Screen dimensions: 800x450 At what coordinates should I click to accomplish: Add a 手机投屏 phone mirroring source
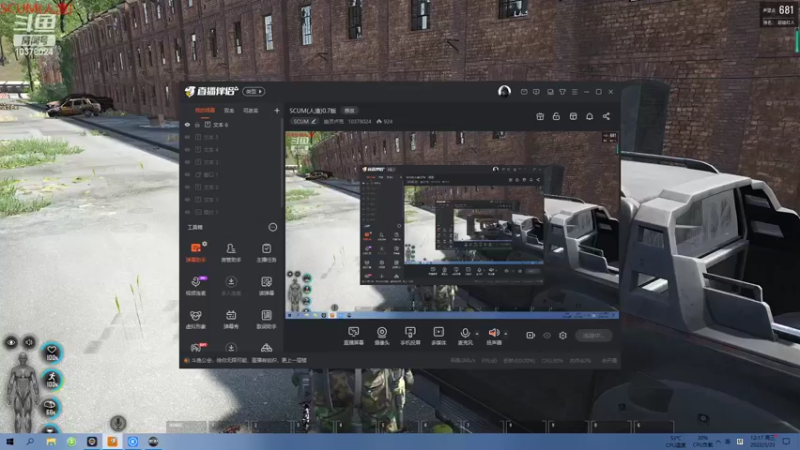tap(410, 336)
